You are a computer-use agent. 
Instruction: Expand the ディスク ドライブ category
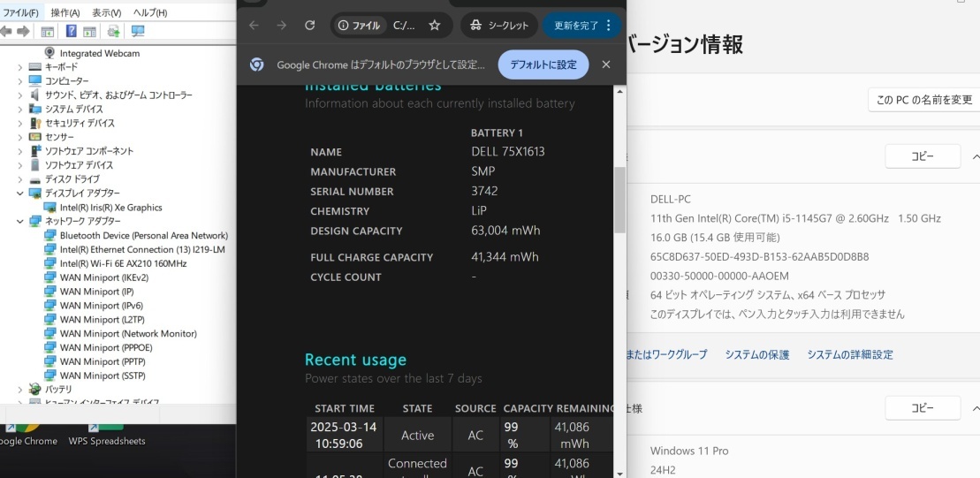(x=20, y=179)
